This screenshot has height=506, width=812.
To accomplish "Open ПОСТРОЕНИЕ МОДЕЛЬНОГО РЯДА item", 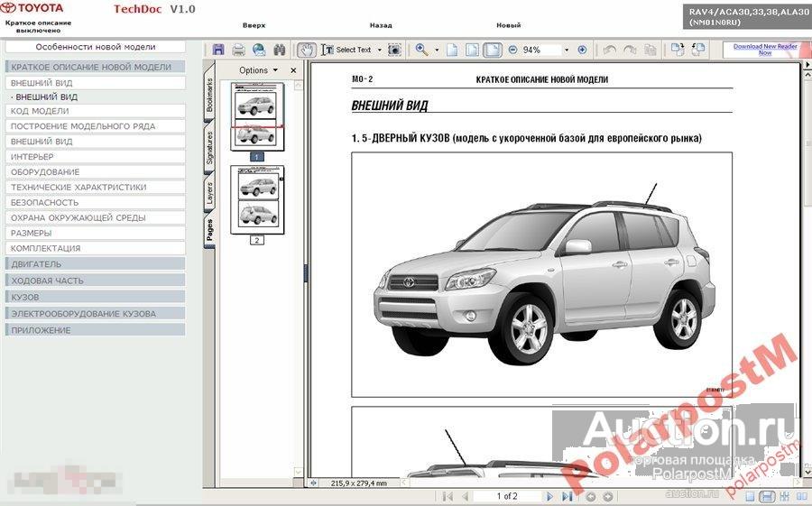I will tap(96, 126).
